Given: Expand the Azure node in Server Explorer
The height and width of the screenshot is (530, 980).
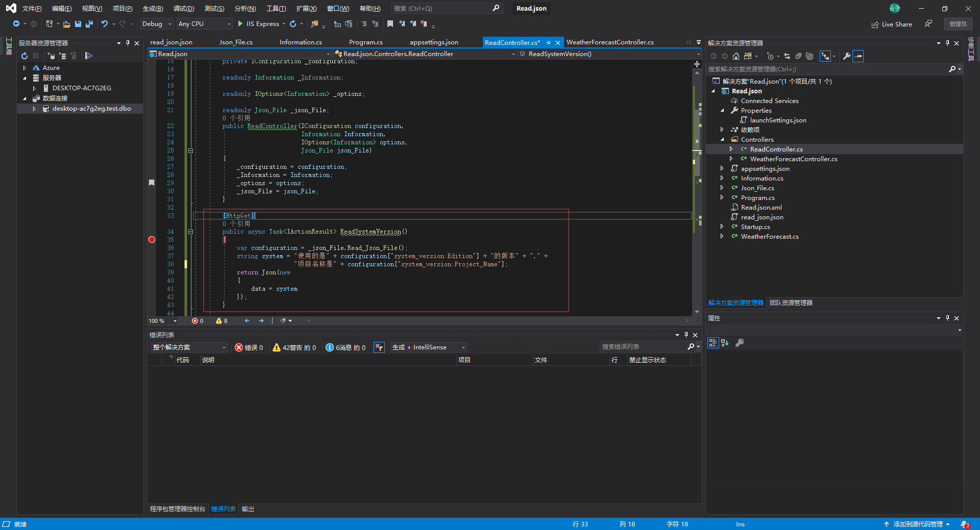Looking at the screenshot, I should (x=24, y=68).
